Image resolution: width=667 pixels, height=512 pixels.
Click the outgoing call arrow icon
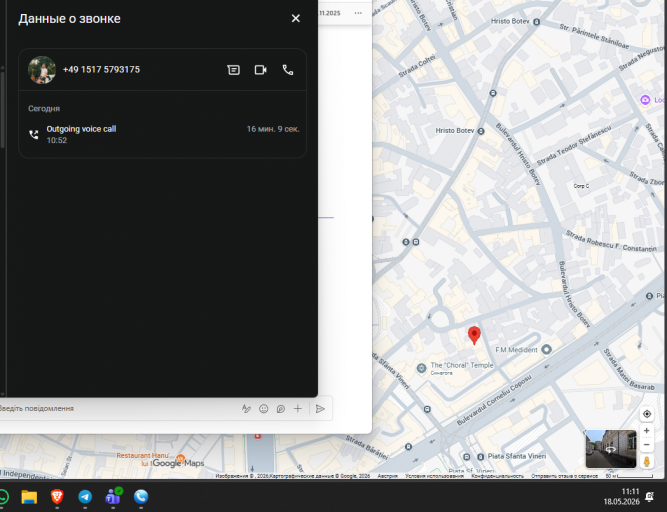pyautogui.click(x=34, y=134)
